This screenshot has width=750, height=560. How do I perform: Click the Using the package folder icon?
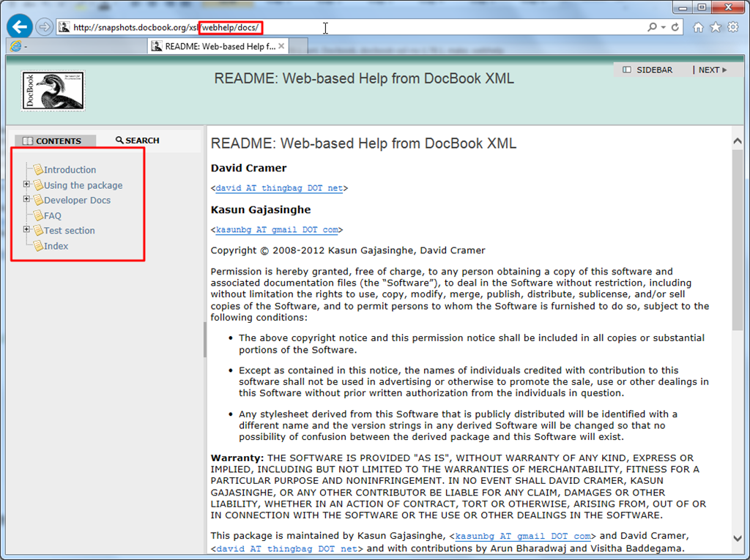point(38,184)
